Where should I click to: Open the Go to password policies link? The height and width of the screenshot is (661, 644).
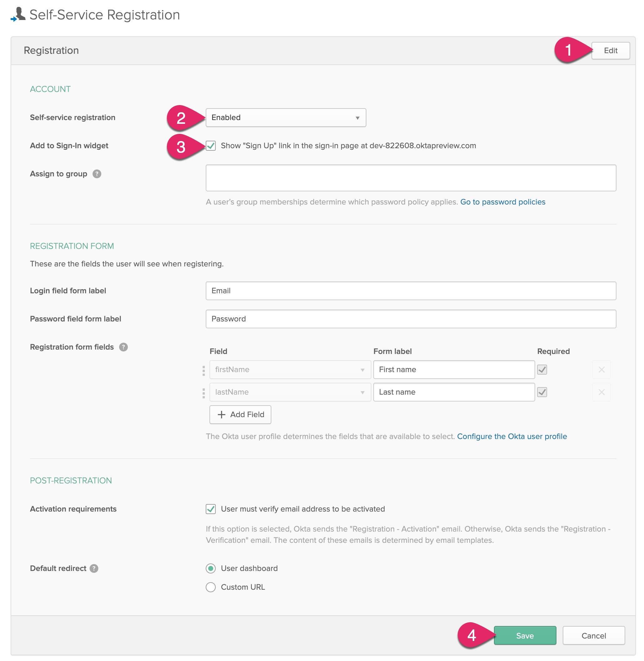(503, 202)
